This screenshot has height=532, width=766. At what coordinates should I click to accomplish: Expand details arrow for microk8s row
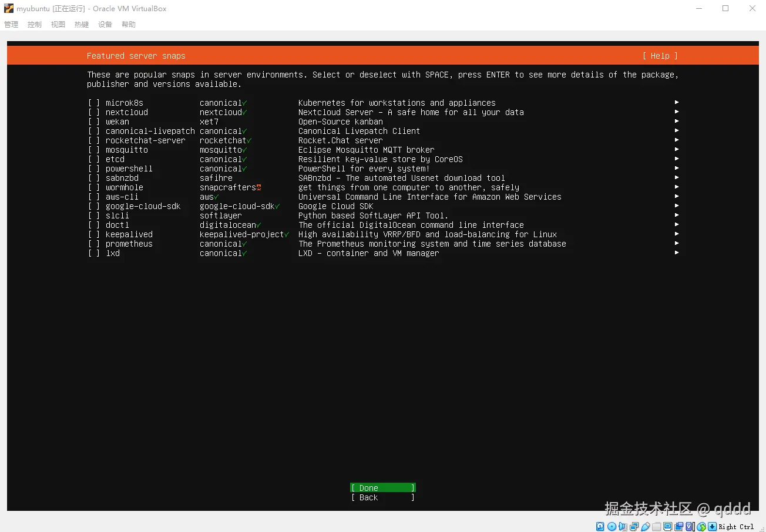click(677, 102)
